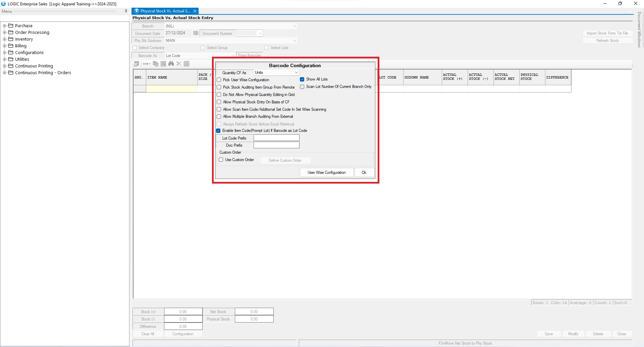Expand the Inventory folder in menu tree
Screen dimensions: 644x347
pos(5,39)
